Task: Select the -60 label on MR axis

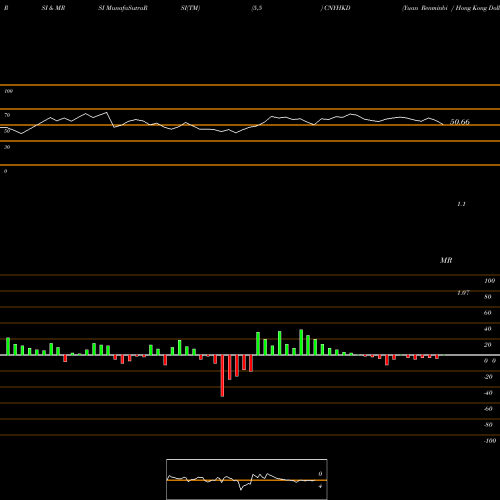Action: coord(488,409)
